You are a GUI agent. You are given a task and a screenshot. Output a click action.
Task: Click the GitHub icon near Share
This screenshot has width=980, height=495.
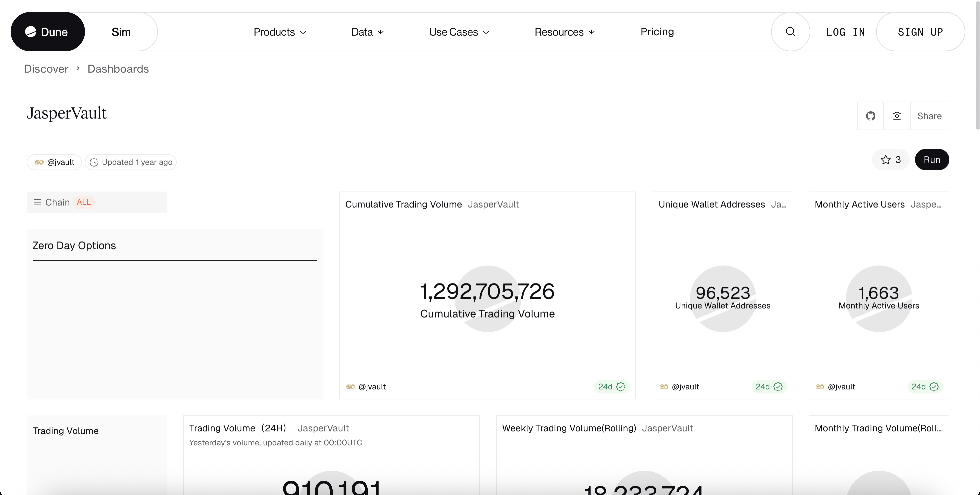coord(870,116)
